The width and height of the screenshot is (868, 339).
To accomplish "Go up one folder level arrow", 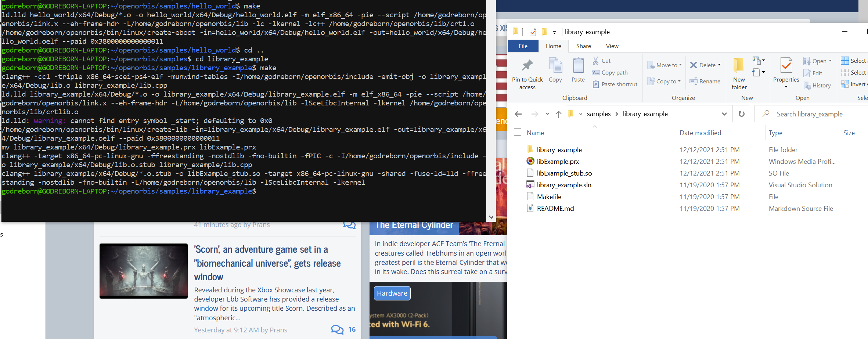I will [559, 114].
